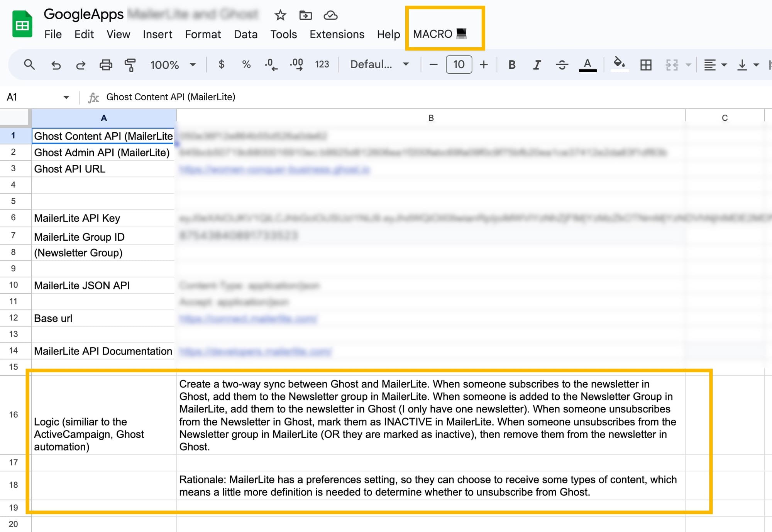Format cell as percent
The height and width of the screenshot is (532, 772).
click(x=246, y=64)
